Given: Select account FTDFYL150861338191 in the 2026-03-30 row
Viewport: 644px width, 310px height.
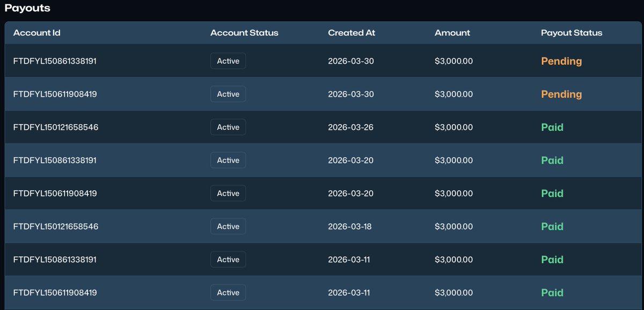Looking at the screenshot, I should (x=55, y=61).
